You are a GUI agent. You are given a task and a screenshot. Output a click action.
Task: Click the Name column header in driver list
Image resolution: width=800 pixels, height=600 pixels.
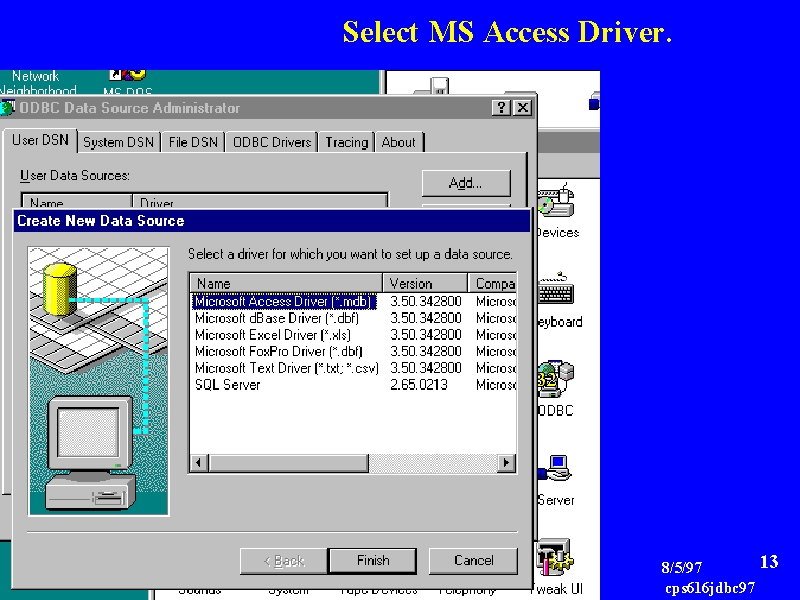click(x=286, y=284)
